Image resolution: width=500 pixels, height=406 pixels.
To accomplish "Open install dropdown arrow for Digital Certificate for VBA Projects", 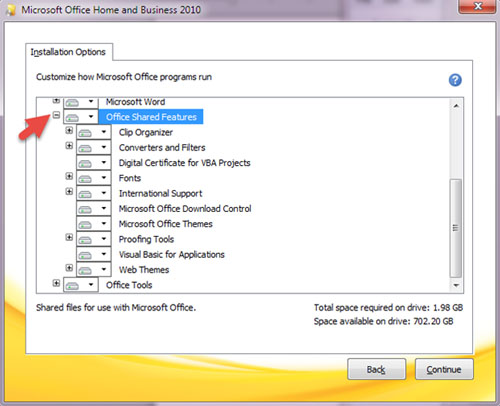I will click(104, 163).
